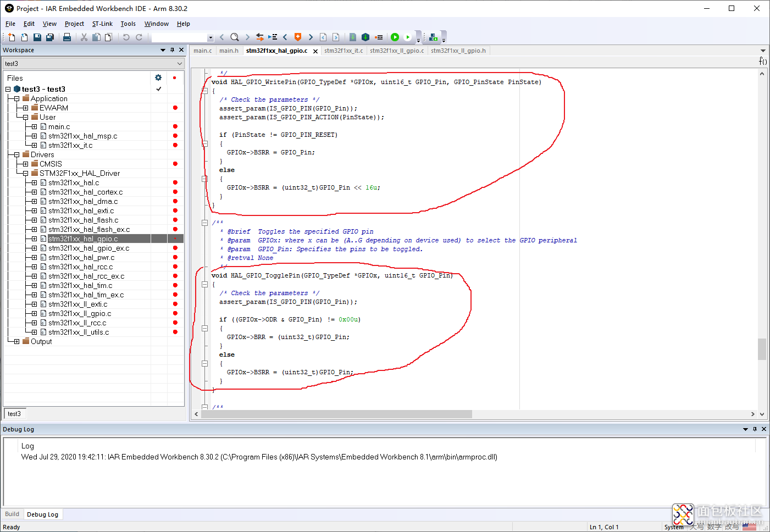
Task: Open the quick search combo box dropdown
Action: [x=210, y=37]
